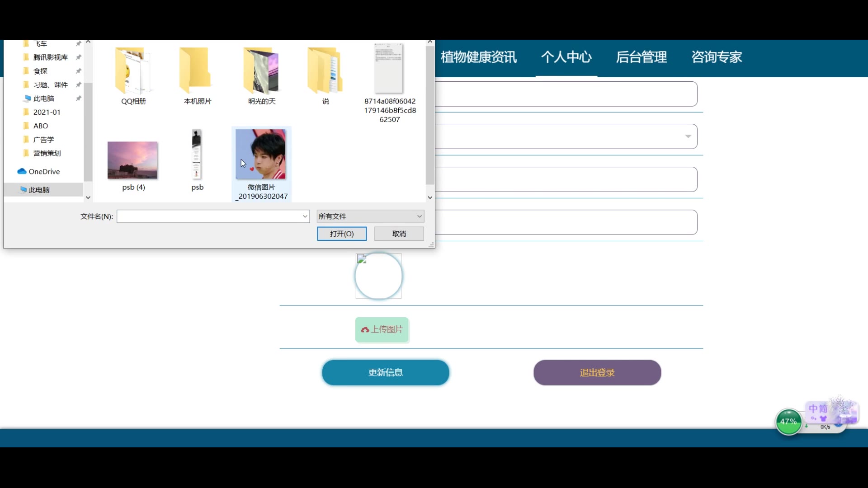Expand the 文件名 filename combo dropdown arrow
Screen dimensions: 868x488
(x=305, y=216)
